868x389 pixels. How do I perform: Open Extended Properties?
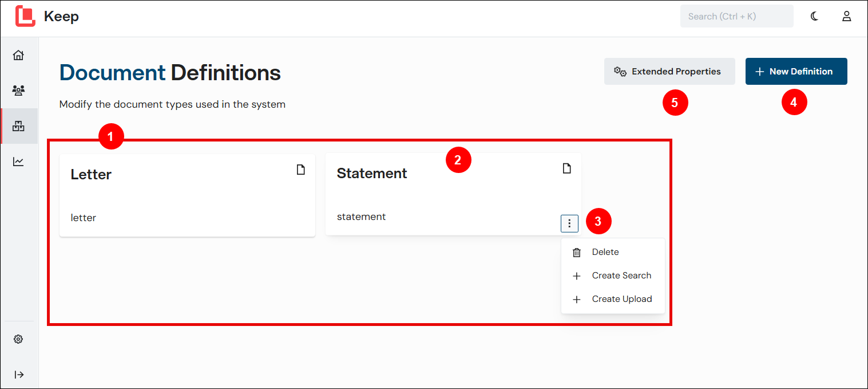click(x=669, y=72)
